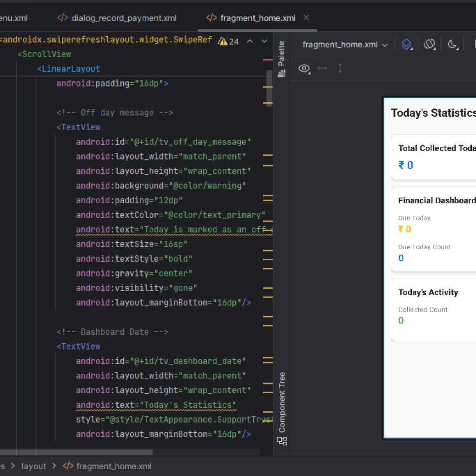Click the SwipeRefreshLayout root tag breadcrumb
Image resolution: width=476 pixels, height=476 pixels.
point(106,40)
